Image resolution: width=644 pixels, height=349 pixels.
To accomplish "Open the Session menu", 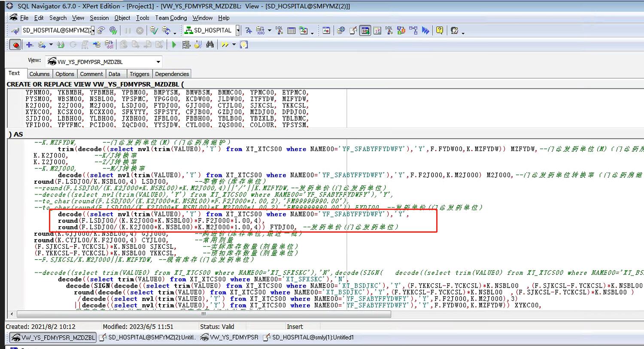I will click(x=99, y=18).
